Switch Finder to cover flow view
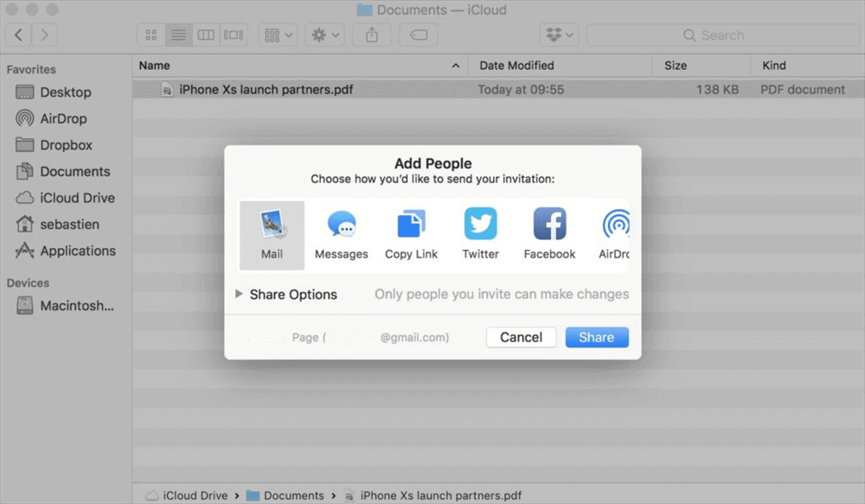This screenshot has height=504, width=865. tap(234, 35)
